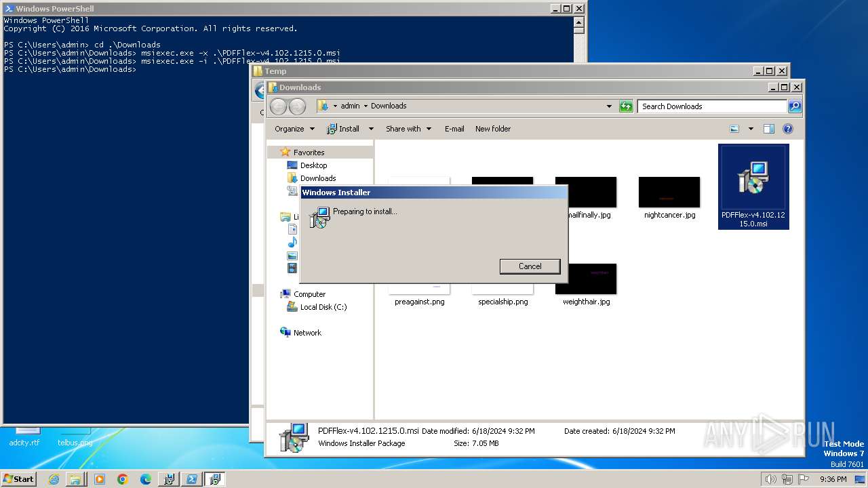Go forward in Downloads Explorer
Screen dimensions: 868x488
point(297,106)
